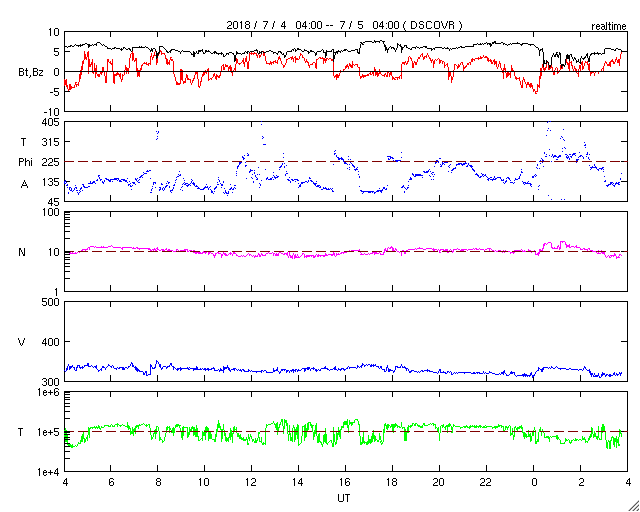Screen dimensions: 640x512
Task: Click the '1e+6' temperature tick label
Action: (48, 392)
